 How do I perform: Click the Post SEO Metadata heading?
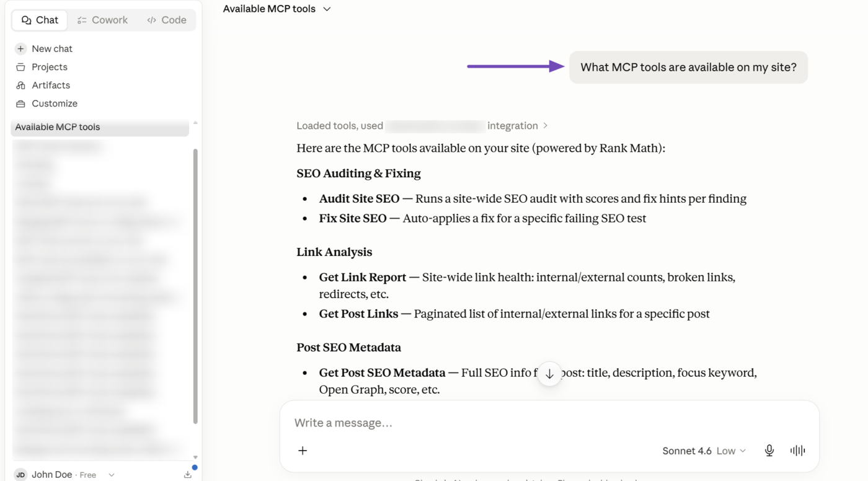click(348, 348)
